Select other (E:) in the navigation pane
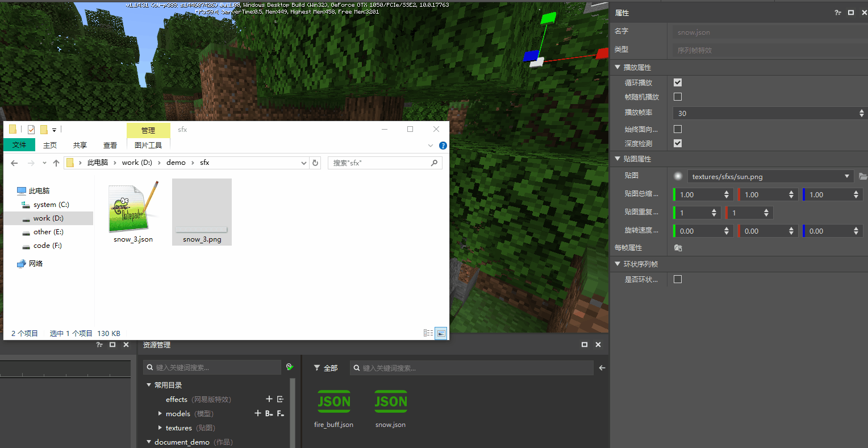The width and height of the screenshot is (868, 448). tap(49, 232)
